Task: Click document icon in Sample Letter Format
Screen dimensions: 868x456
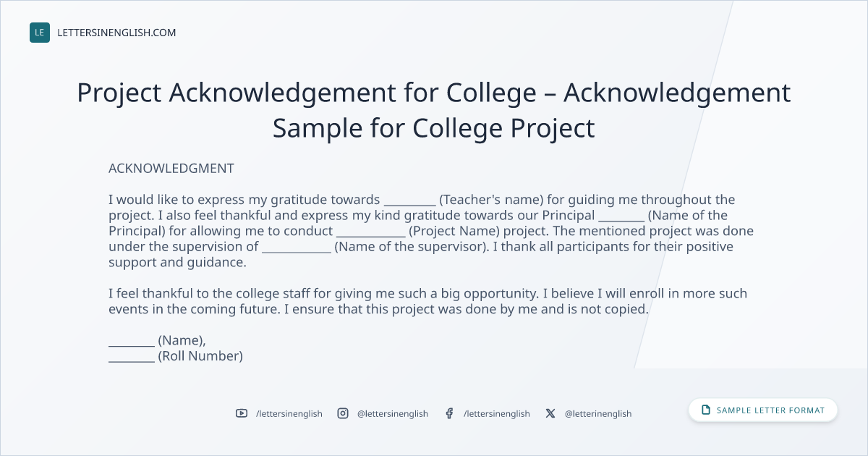Action: 706,410
